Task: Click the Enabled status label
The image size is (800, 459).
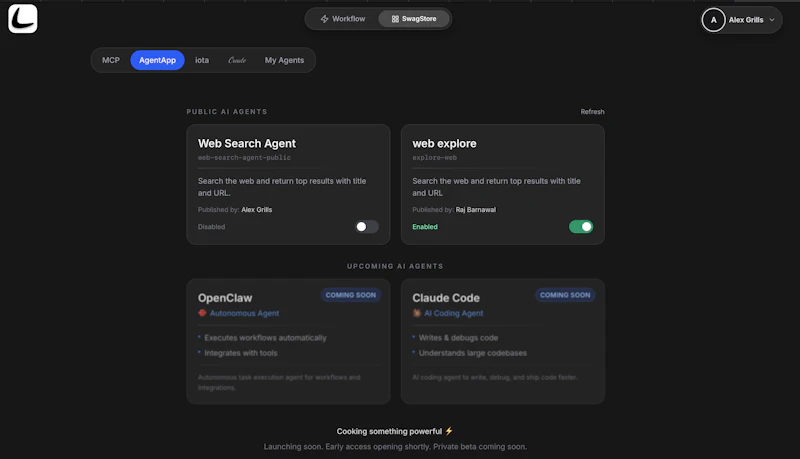Action: [425, 227]
